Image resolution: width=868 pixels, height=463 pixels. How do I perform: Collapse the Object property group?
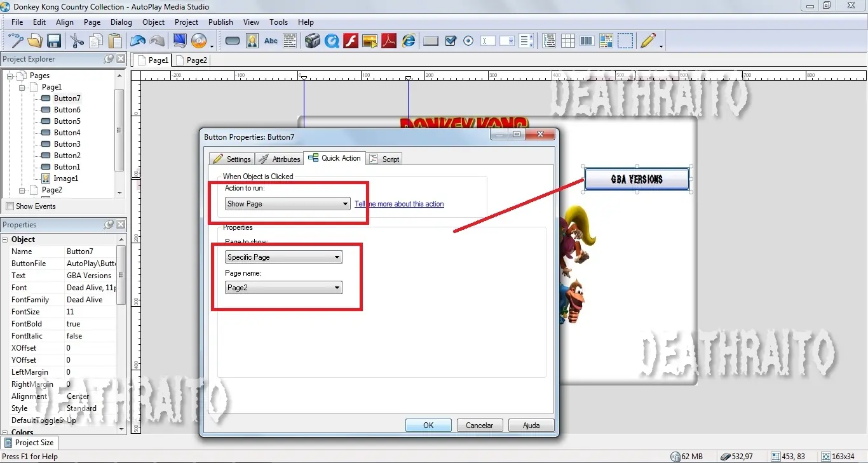tap(5, 239)
